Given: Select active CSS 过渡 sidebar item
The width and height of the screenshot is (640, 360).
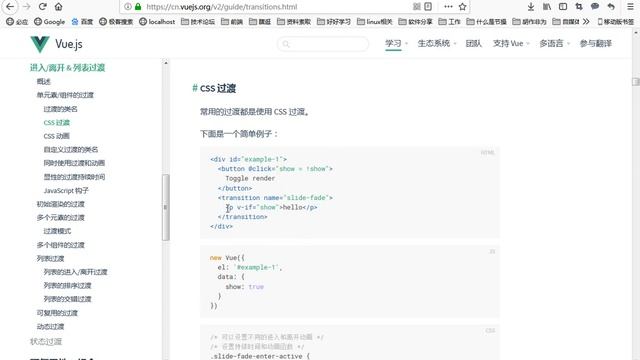Looking at the screenshot, I should pos(57,122).
